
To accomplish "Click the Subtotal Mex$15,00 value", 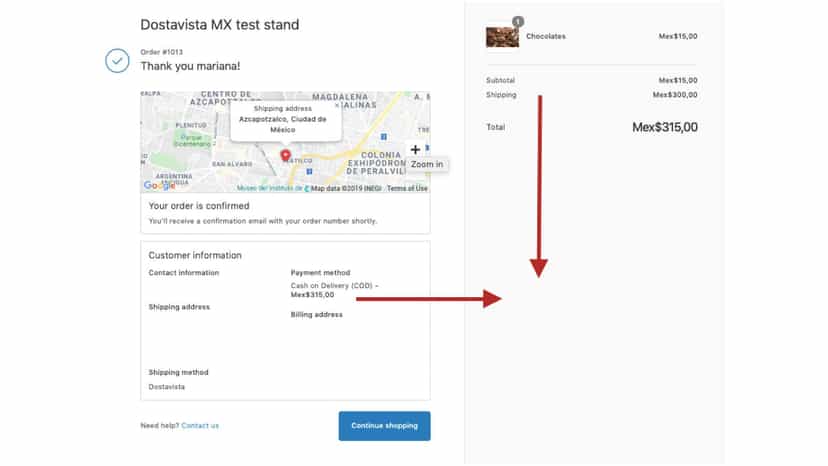I will tap(678, 80).
